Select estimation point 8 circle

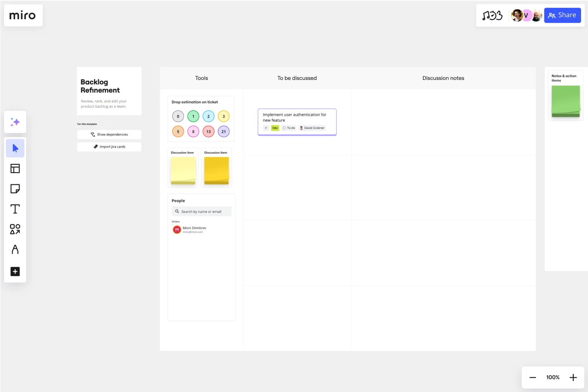(193, 131)
